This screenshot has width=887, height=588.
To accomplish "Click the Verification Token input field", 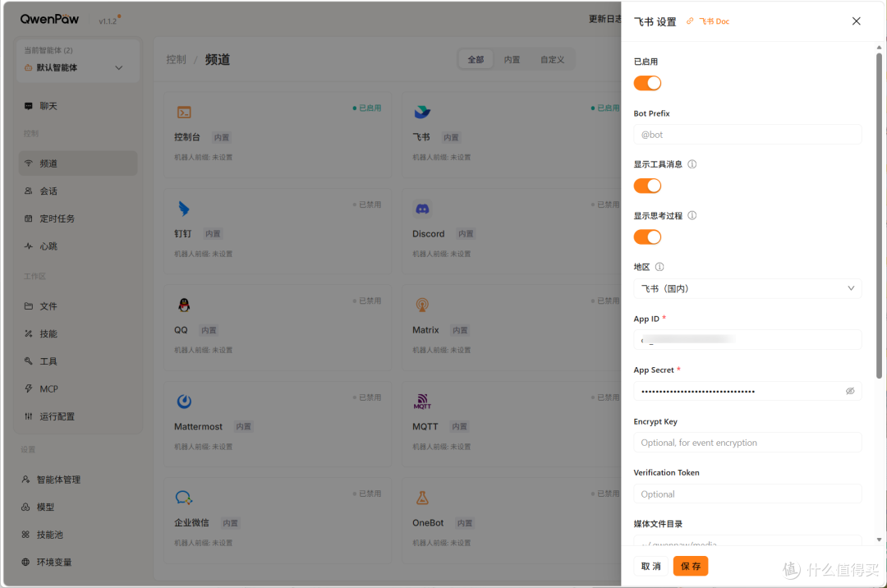I will click(747, 494).
